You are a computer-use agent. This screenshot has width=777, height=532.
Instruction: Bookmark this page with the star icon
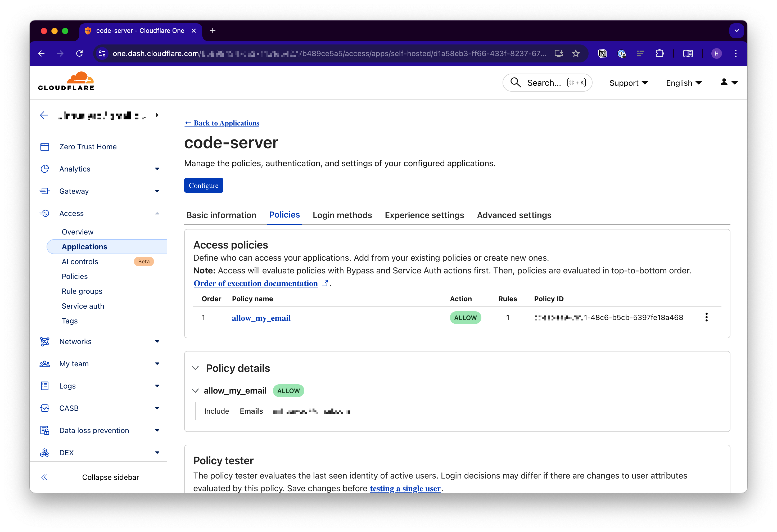(x=575, y=53)
